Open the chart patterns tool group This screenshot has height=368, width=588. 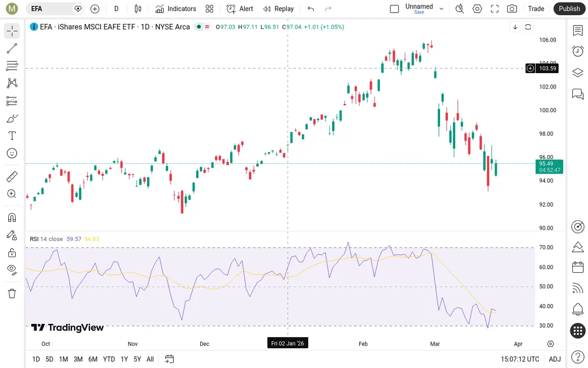click(x=12, y=83)
